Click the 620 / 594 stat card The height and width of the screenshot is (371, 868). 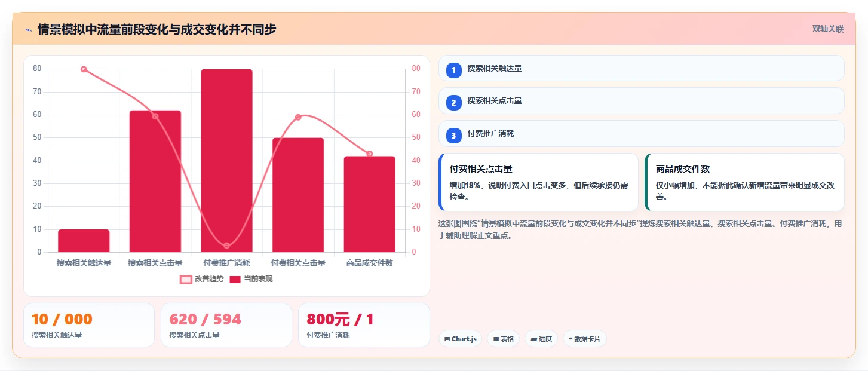(226, 325)
